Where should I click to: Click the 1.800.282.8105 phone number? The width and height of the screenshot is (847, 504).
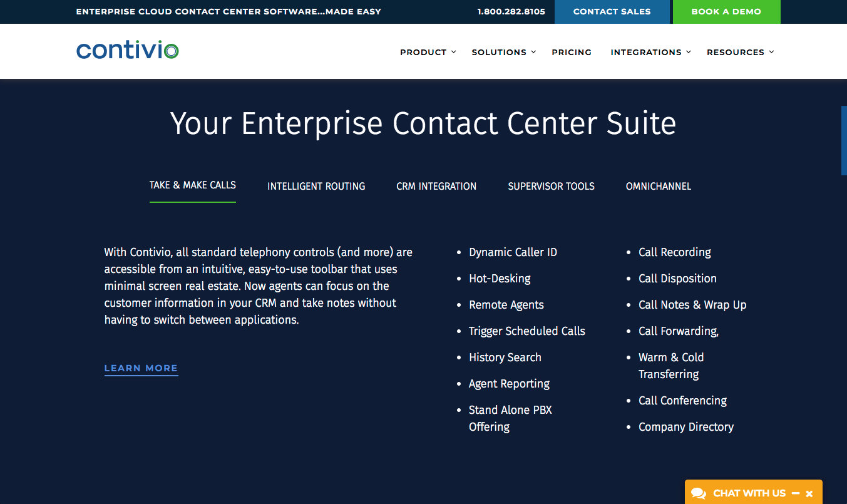[511, 12]
